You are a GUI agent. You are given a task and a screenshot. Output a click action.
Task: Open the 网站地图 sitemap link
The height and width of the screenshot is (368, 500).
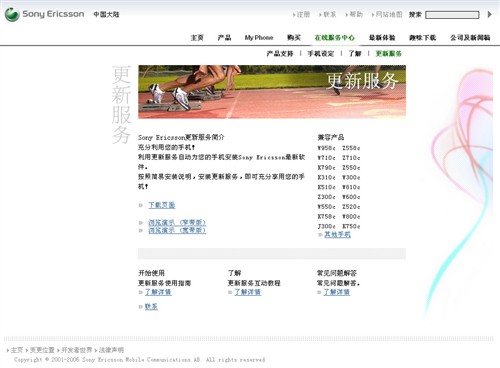[389, 14]
